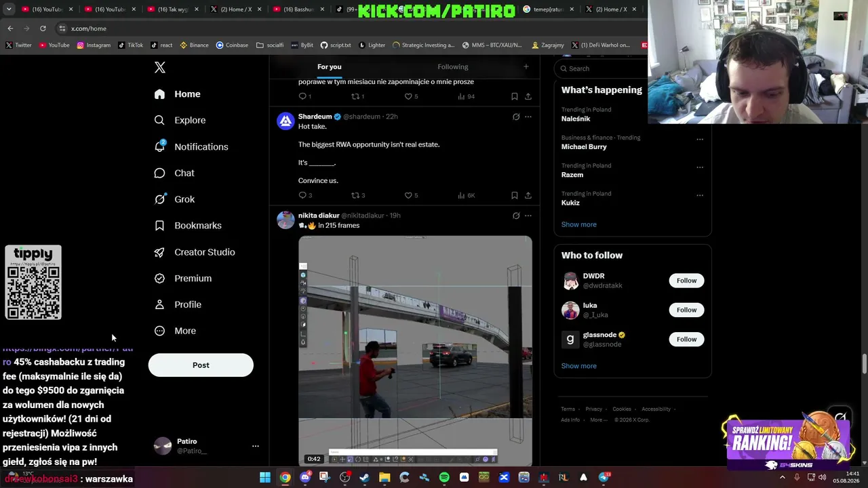This screenshot has height=488, width=868.
Task: Open the Grok action on Shardeum's post
Action: 516,117
